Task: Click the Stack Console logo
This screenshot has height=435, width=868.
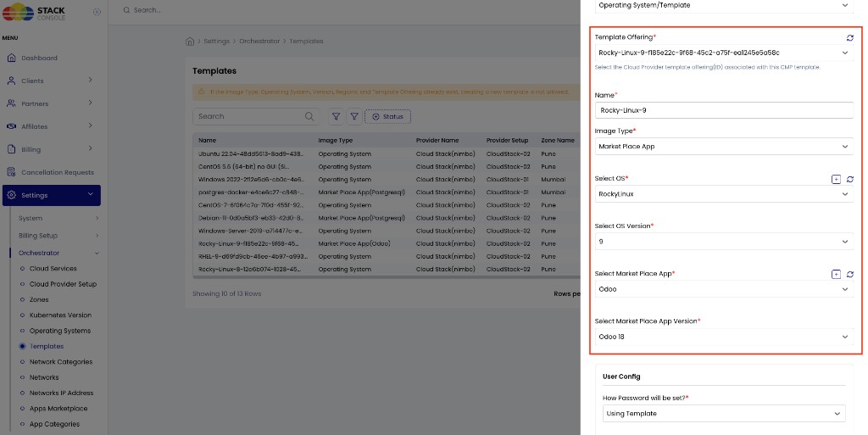Action: pos(34,12)
